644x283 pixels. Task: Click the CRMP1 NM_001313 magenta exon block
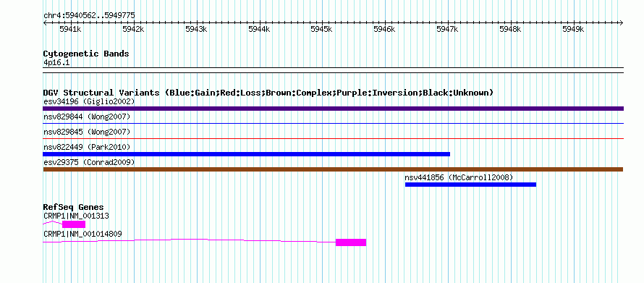coord(74,224)
